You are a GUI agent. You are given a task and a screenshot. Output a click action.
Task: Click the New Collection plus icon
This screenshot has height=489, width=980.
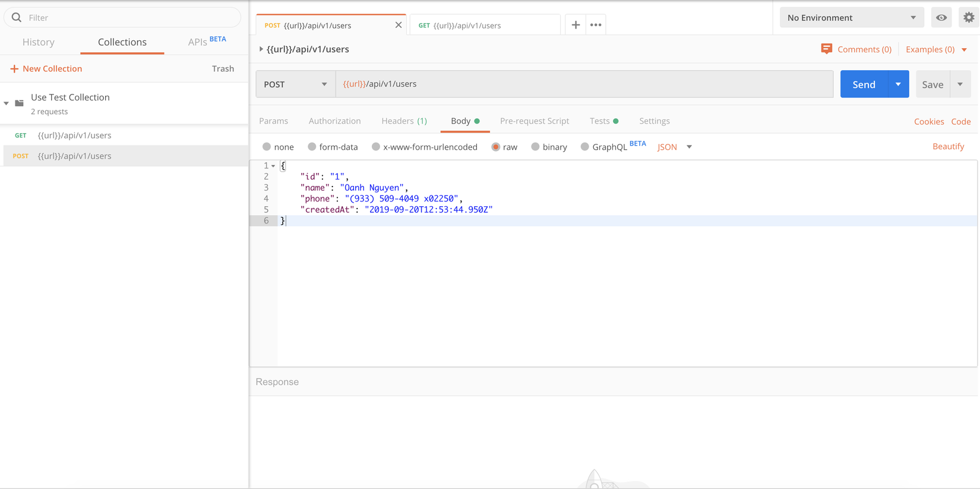click(x=14, y=69)
